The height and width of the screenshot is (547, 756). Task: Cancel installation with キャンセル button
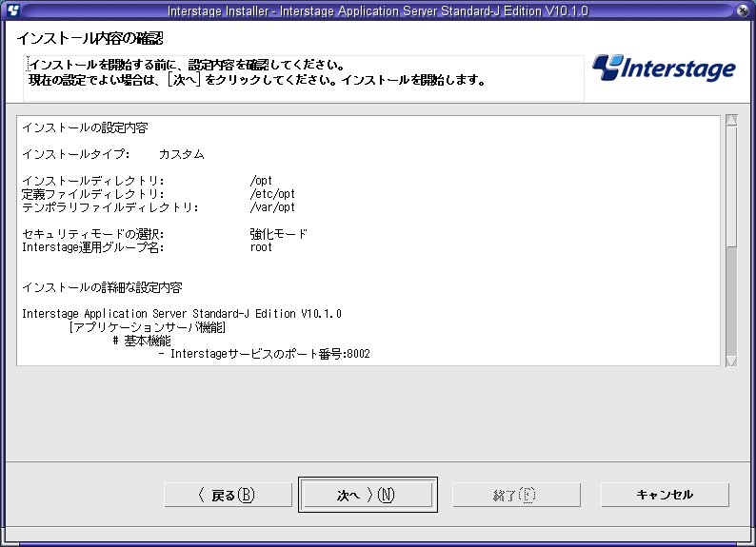point(665,495)
